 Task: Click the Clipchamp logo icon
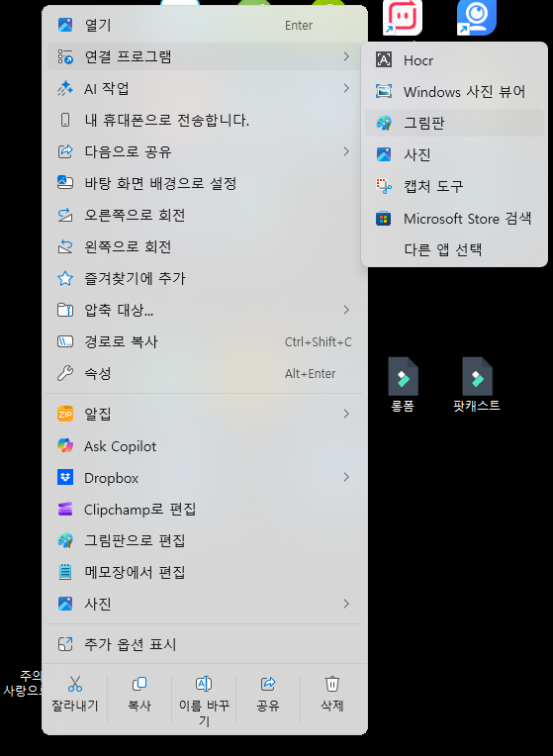[65, 510]
